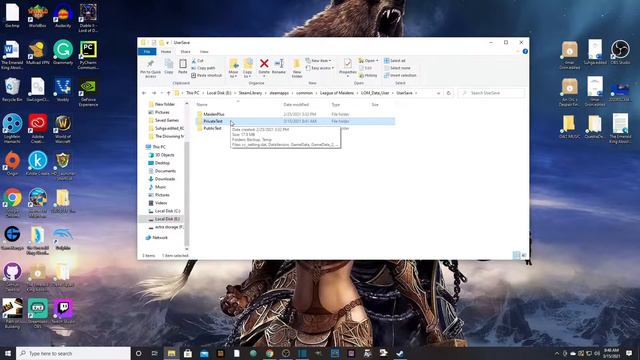Select the PrivateTest folder
640x360 pixels.
[x=213, y=121]
